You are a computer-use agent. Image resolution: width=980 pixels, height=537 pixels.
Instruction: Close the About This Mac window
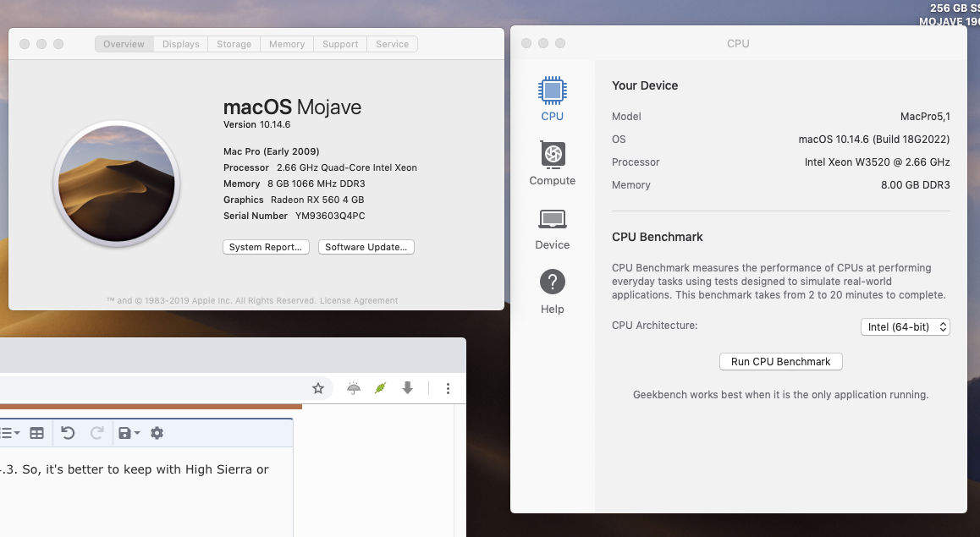[x=25, y=44]
